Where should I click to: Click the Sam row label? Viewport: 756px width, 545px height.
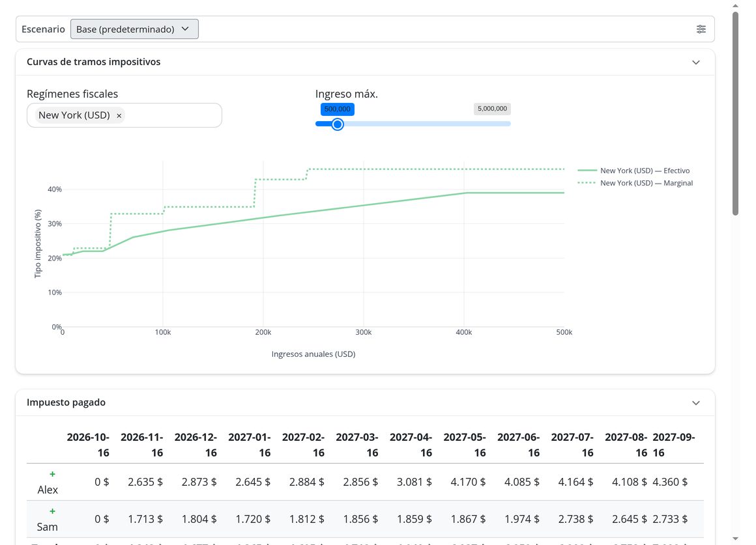click(47, 527)
